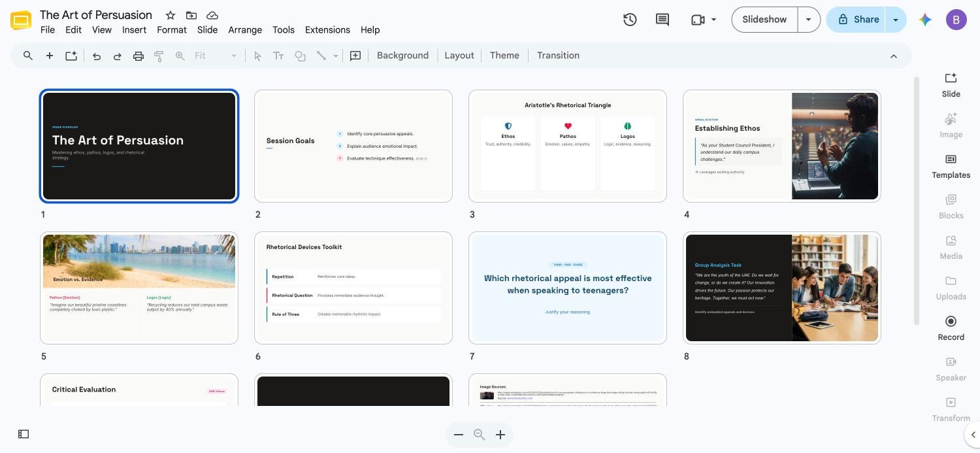Open the Edit menu
Image resolution: width=980 pixels, height=453 pixels.
(73, 30)
